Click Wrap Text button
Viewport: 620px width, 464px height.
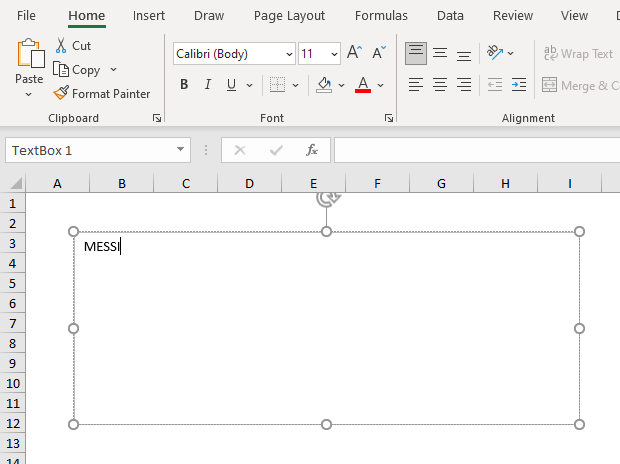click(578, 53)
